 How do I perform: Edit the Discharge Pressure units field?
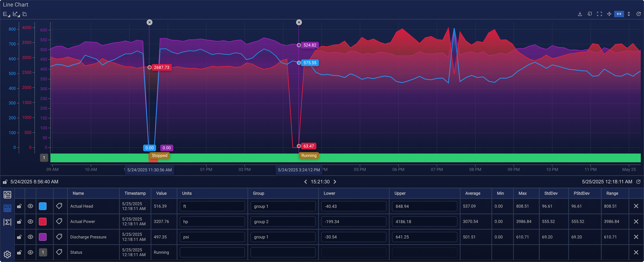click(212, 237)
